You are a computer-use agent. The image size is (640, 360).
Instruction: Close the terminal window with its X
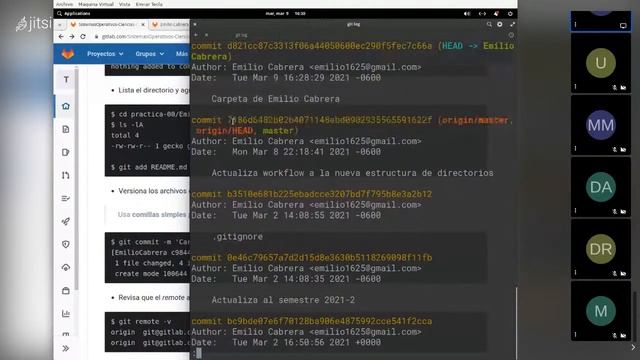(x=195, y=24)
